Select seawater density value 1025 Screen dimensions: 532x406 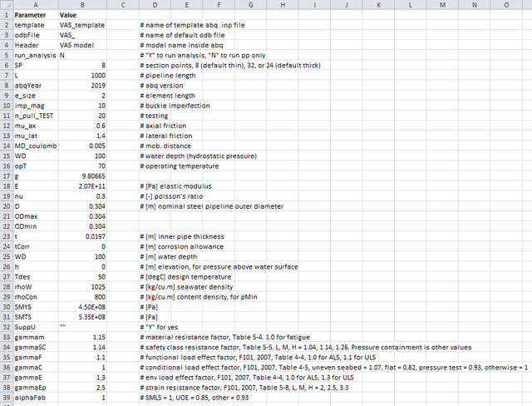point(82,287)
